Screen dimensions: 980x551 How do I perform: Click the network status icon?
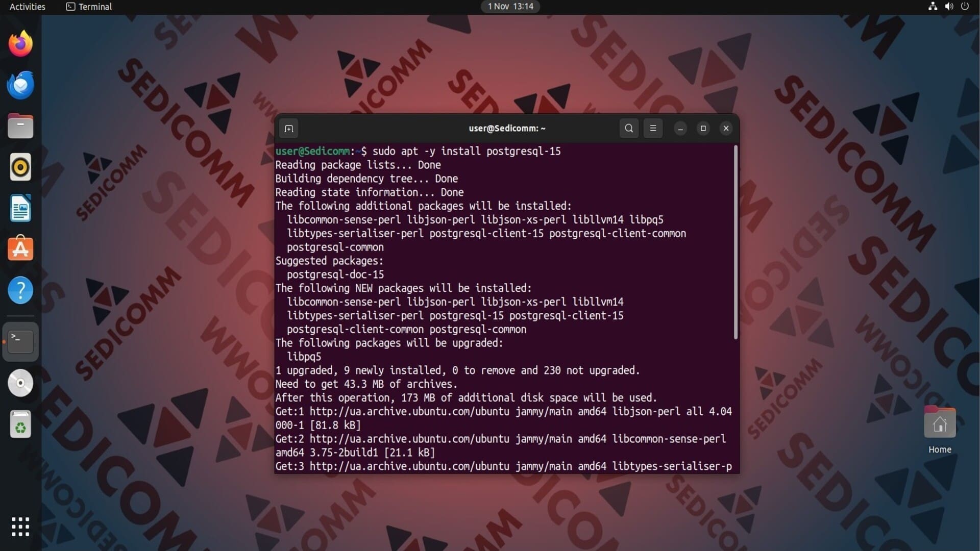coord(933,7)
